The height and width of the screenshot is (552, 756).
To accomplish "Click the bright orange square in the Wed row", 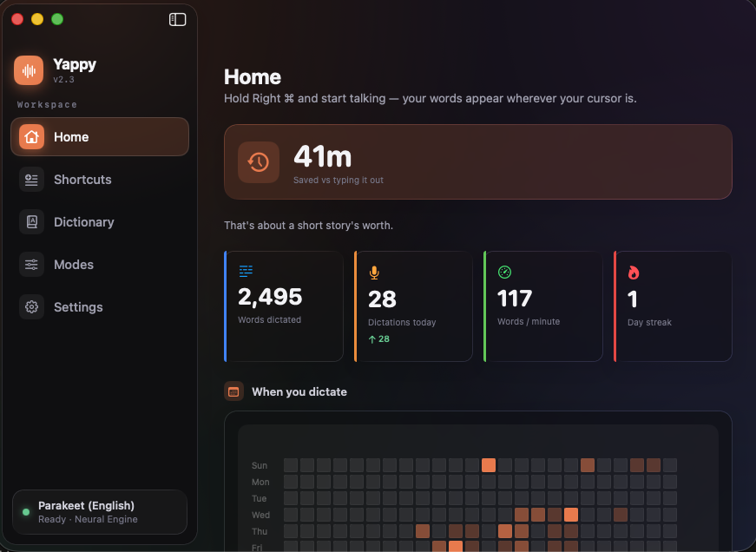I will (571, 515).
